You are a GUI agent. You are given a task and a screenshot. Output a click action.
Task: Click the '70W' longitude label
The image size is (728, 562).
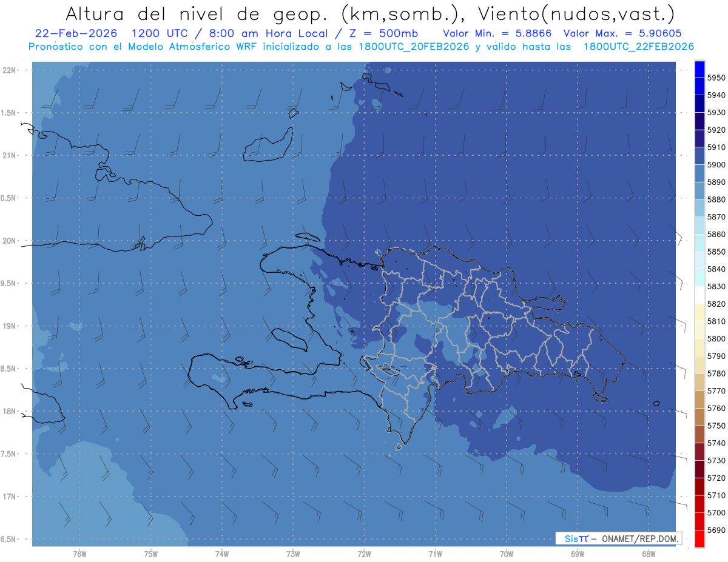tap(507, 553)
